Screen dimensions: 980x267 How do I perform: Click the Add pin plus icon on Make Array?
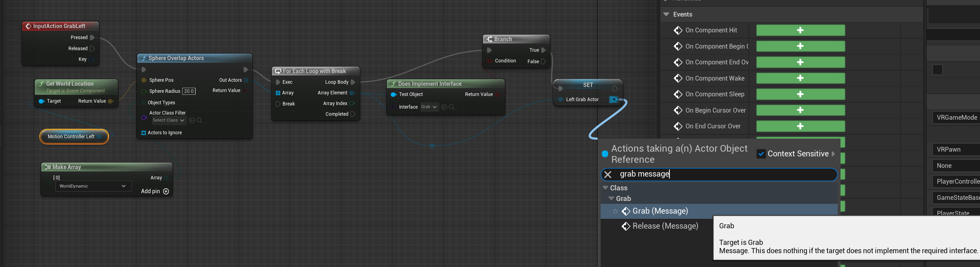coord(166,192)
